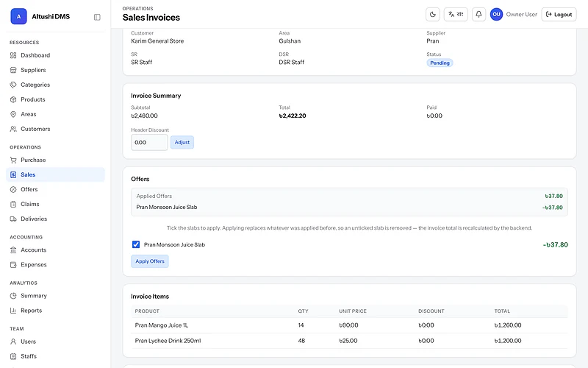Click the Offers badge icon

pos(13,189)
